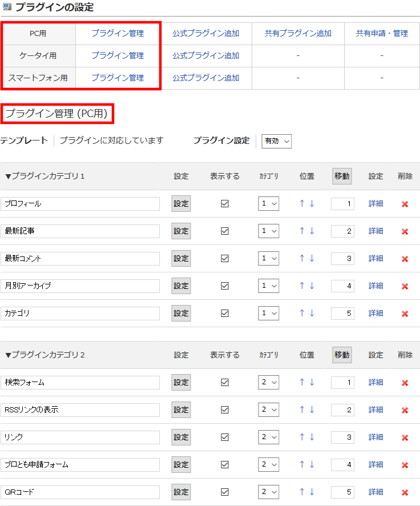
Task: Toggle display checkbox for 検索フォーム
Action: (225, 383)
